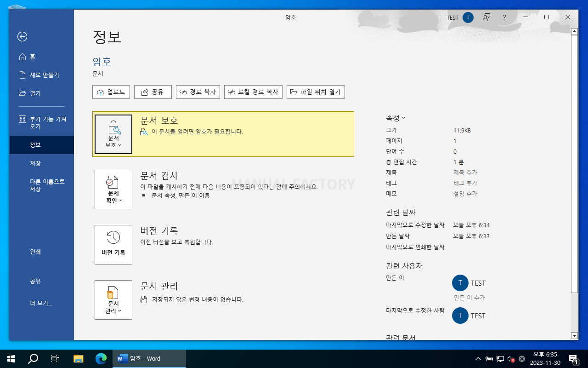Click TEST avatar under 마지막으로 수정한 사람
Viewport: 588px width, 368px height.
click(x=460, y=316)
